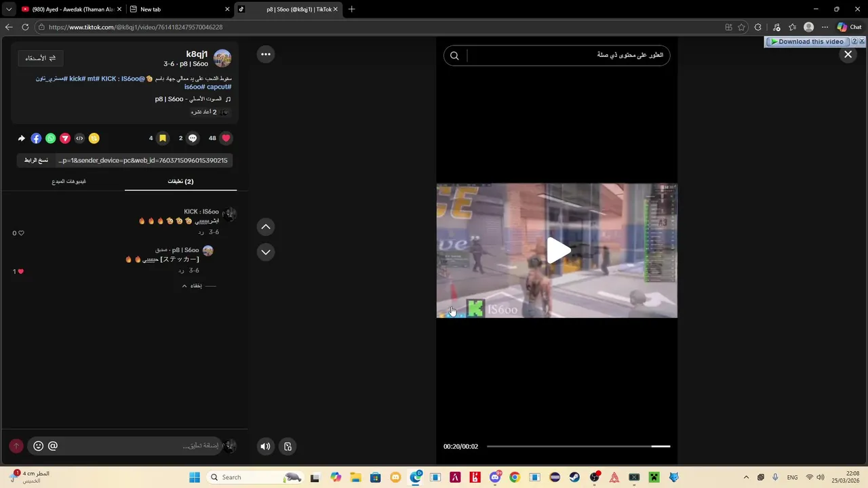Share the video to WhatsApp

[51, 138]
